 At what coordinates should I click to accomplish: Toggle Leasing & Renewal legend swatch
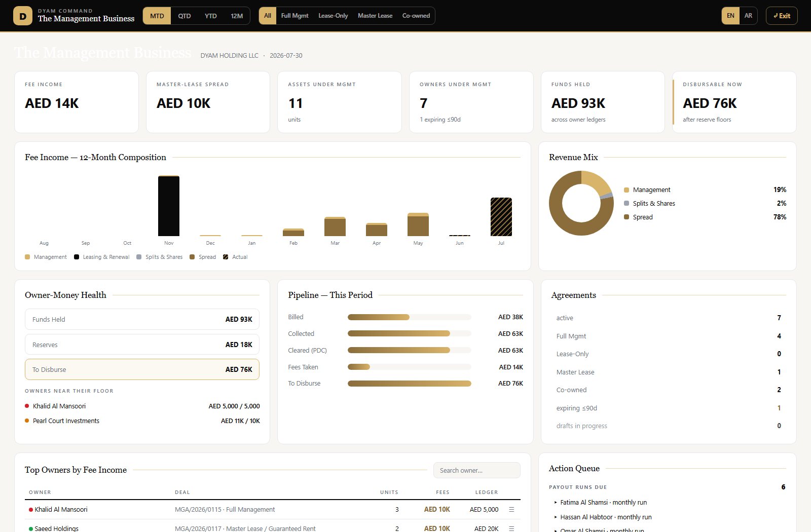coord(77,257)
